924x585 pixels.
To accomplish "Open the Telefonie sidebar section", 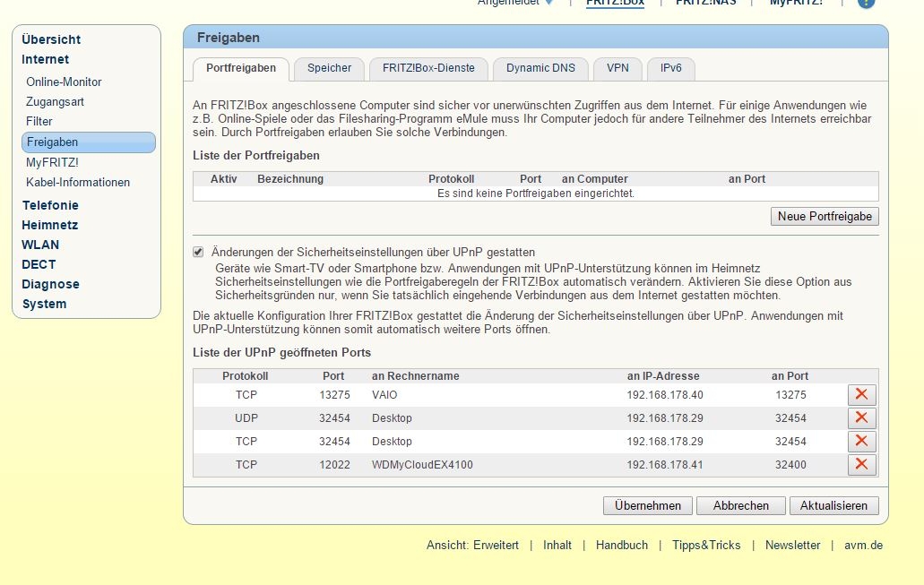I will click(x=50, y=206).
